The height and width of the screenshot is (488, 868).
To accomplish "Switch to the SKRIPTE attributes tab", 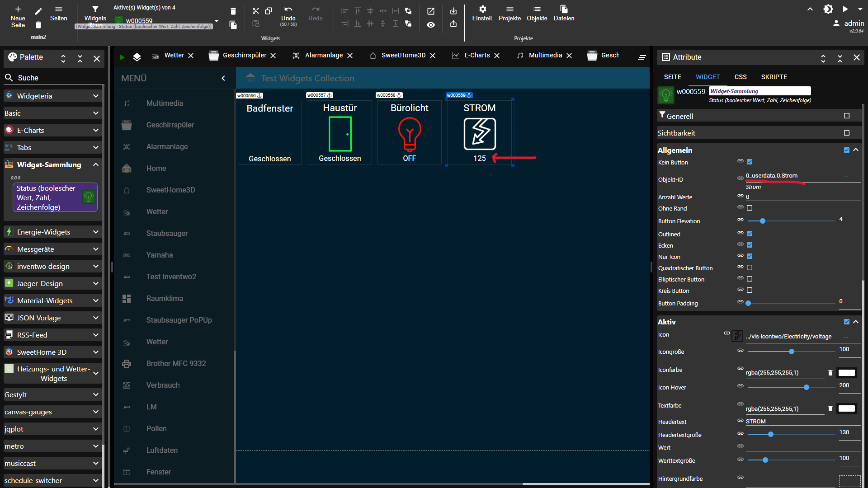I will (x=774, y=77).
